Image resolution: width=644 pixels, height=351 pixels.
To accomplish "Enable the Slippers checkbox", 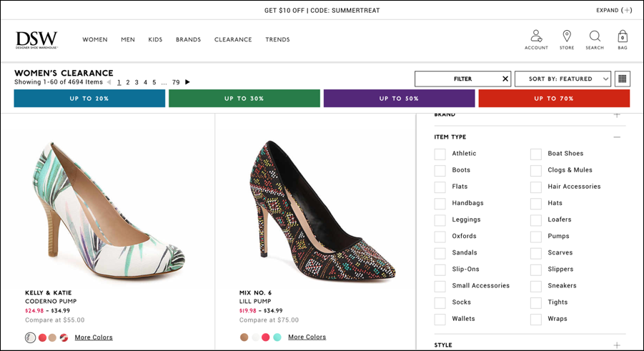I will coord(535,270).
